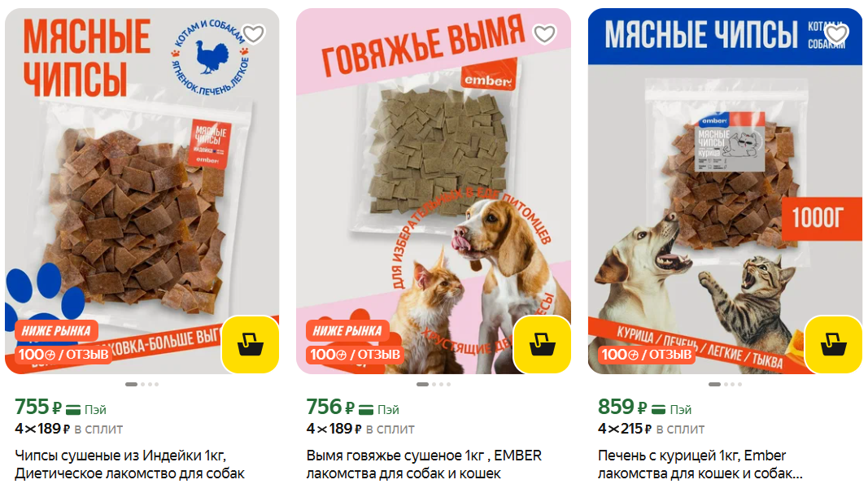Open the turkey meat chips product image
The image size is (868, 484).
pyautogui.click(x=142, y=190)
